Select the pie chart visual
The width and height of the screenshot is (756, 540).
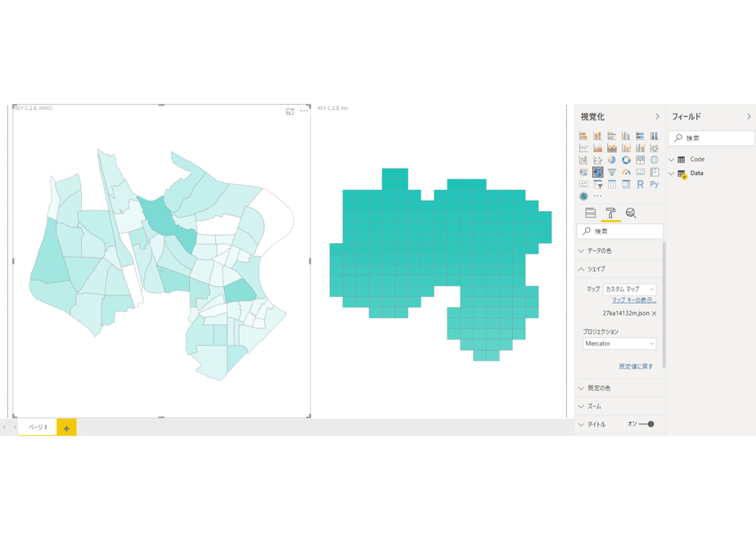[x=612, y=160]
